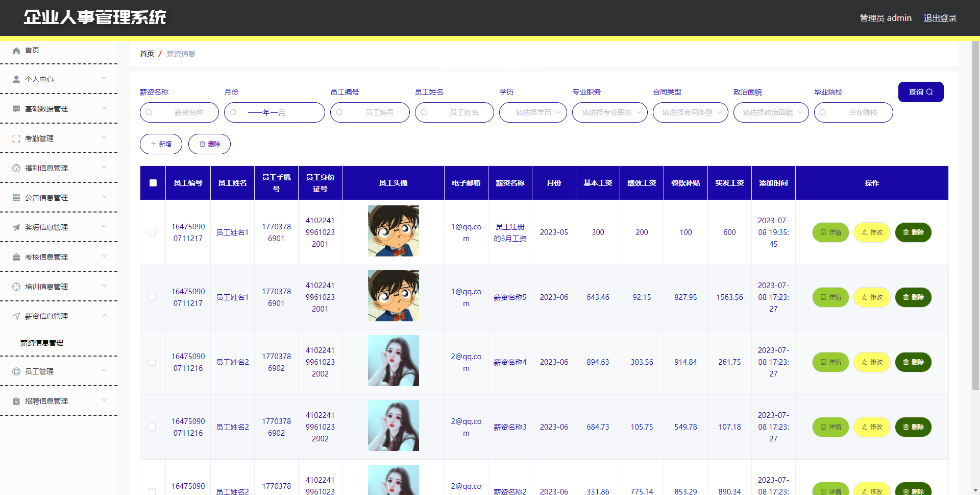Click edit pencil icon in 薪资名称5 row

pyautogui.click(x=865, y=297)
